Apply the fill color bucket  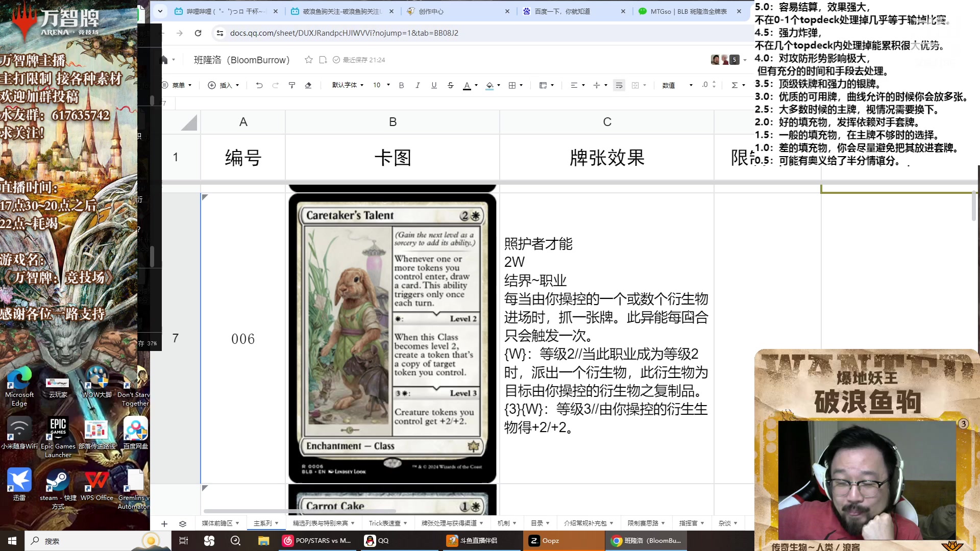tap(489, 85)
